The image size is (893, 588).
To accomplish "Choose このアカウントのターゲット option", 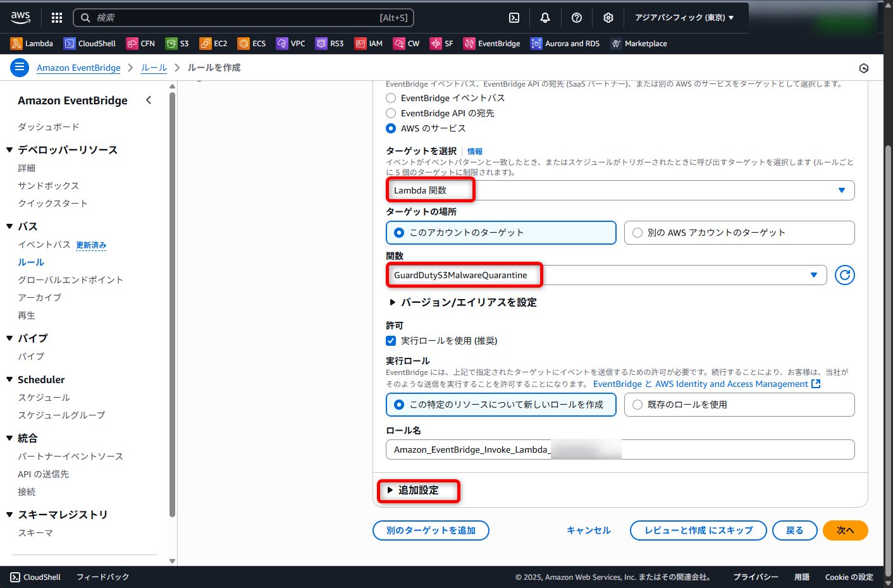I will 501,233.
